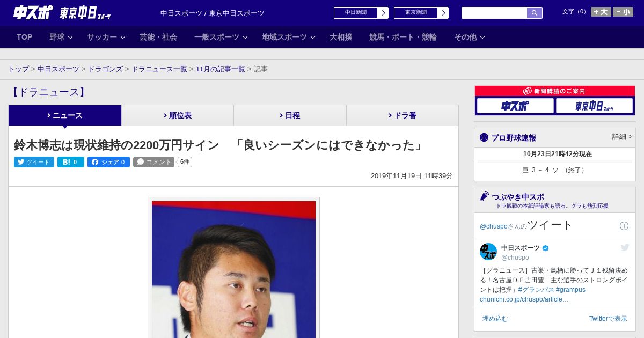
Task: Click the Hatena B! bookmark button
Action: click(x=71, y=162)
